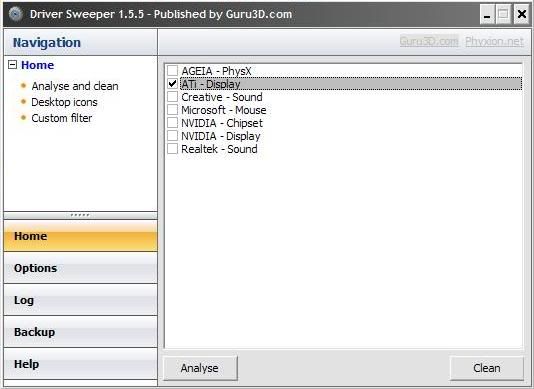The width and height of the screenshot is (534, 389).
Task: Open the Guru3D.com link
Action: [x=429, y=41]
